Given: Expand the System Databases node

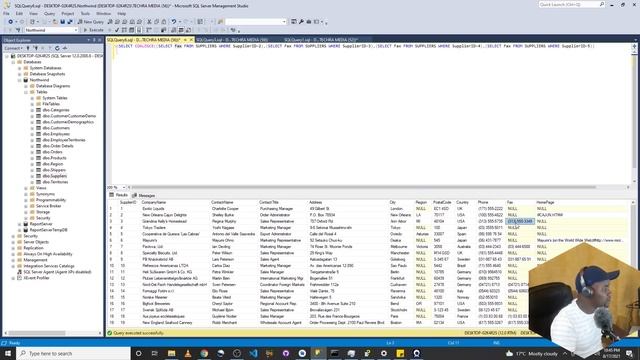Looking at the screenshot, I should click(20, 68).
